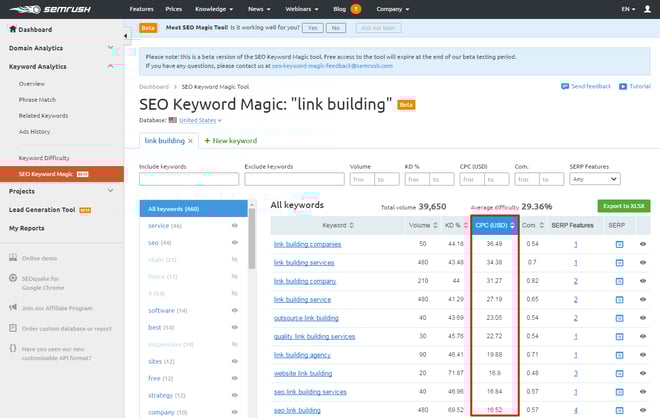Select the link building tab
This screenshot has height=418, width=660.
(165, 141)
